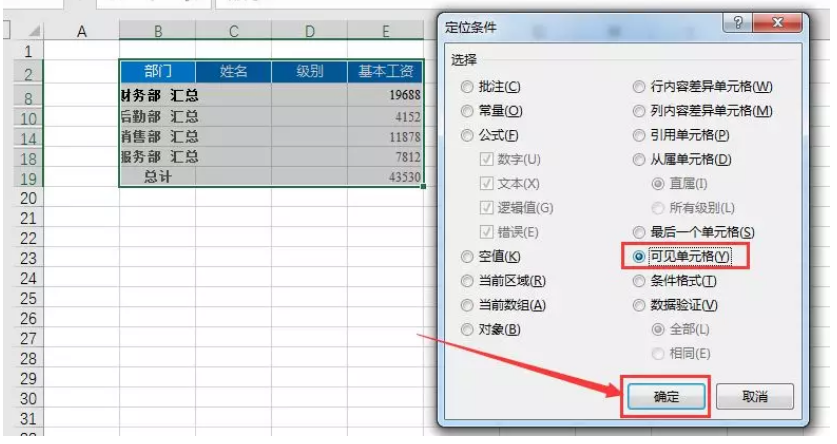Select row 25 header
Viewport: 837px width, 444px height.
point(28,298)
